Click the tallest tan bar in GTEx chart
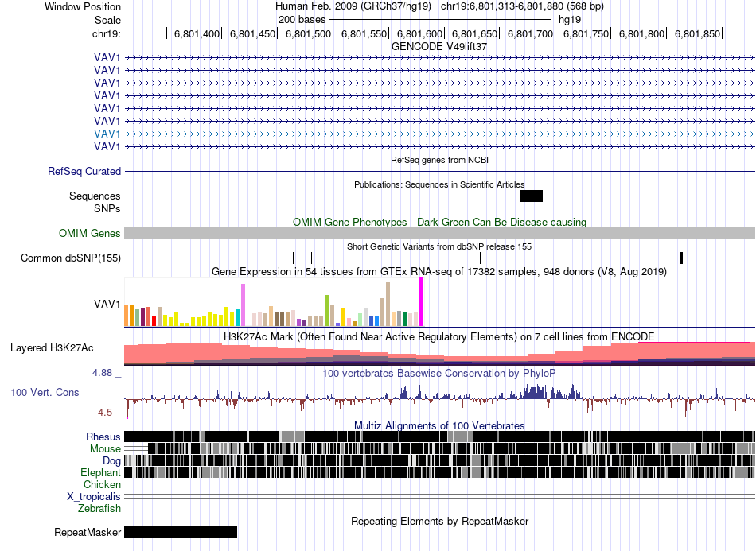This screenshot has width=756, height=551. point(388,305)
